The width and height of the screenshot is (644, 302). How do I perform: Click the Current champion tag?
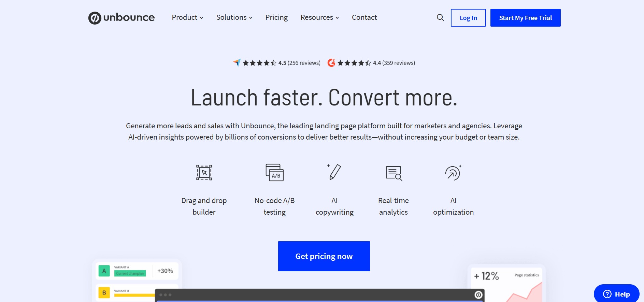[x=130, y=273]
